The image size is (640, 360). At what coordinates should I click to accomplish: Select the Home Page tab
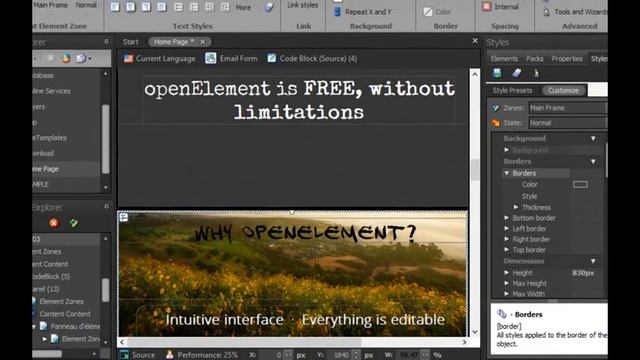coord(173,42)
